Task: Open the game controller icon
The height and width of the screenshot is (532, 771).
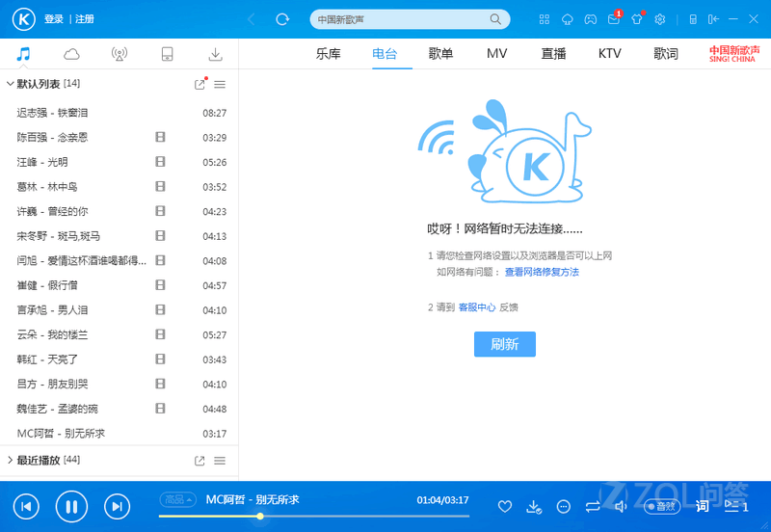Action: pos(591,19)
